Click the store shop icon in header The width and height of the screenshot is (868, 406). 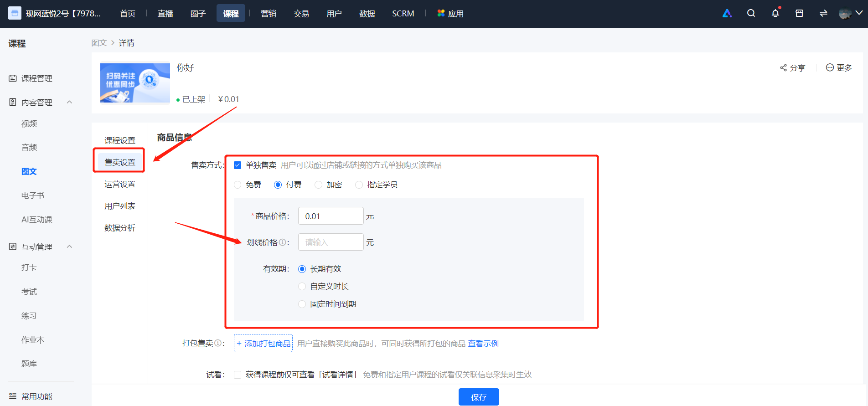point(799,13)
